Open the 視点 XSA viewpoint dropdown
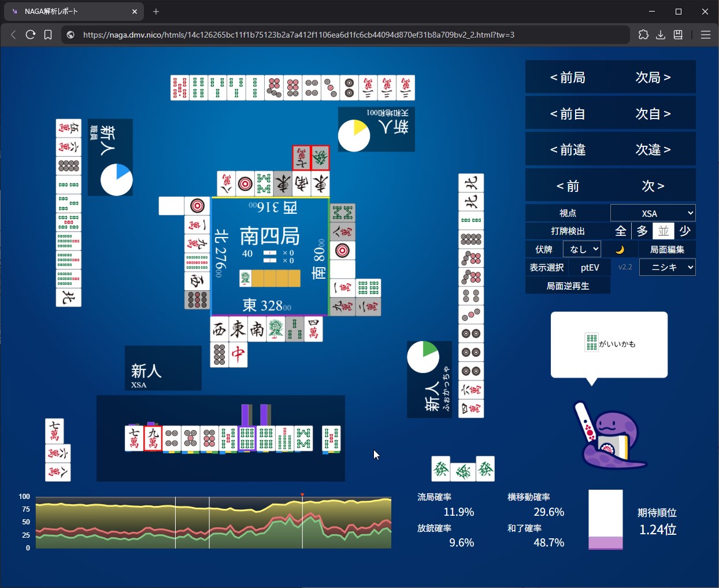Viewport: 719px width, 588px height. [653, 213]
